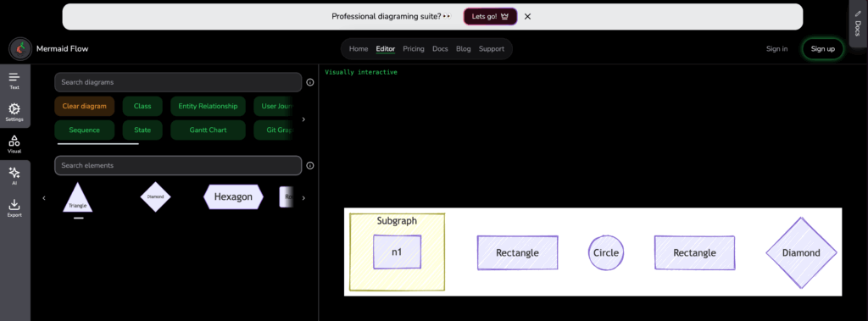Show previous elements with left chevron
The height and width of the screenshot is (321, 868).
[x=44, y=197]
